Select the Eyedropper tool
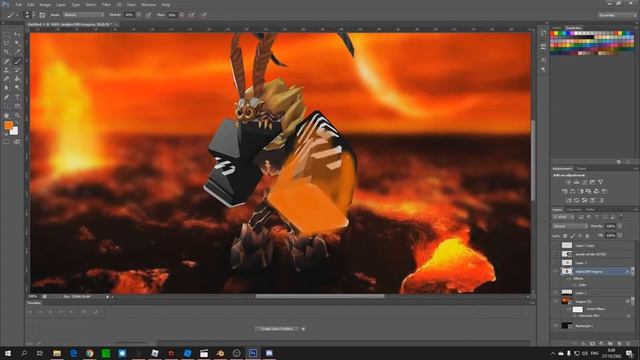This screenshot has width=640, height=360. (x=17, y=52)
